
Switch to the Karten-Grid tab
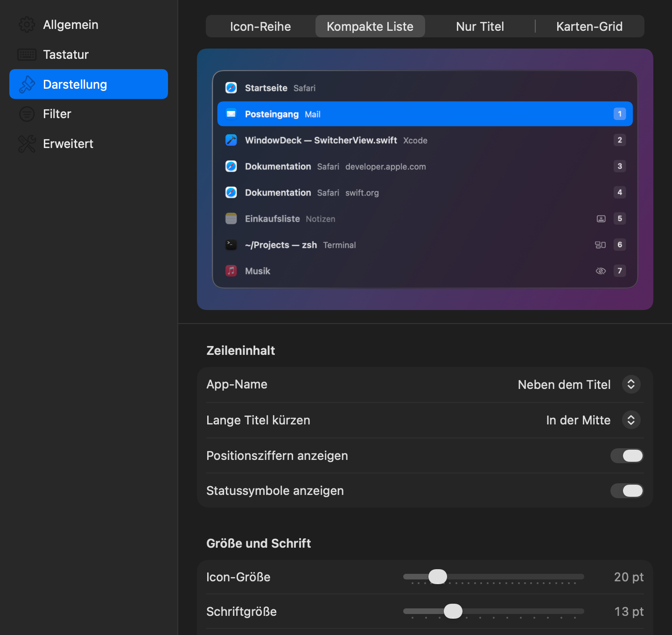click(589, 26)
